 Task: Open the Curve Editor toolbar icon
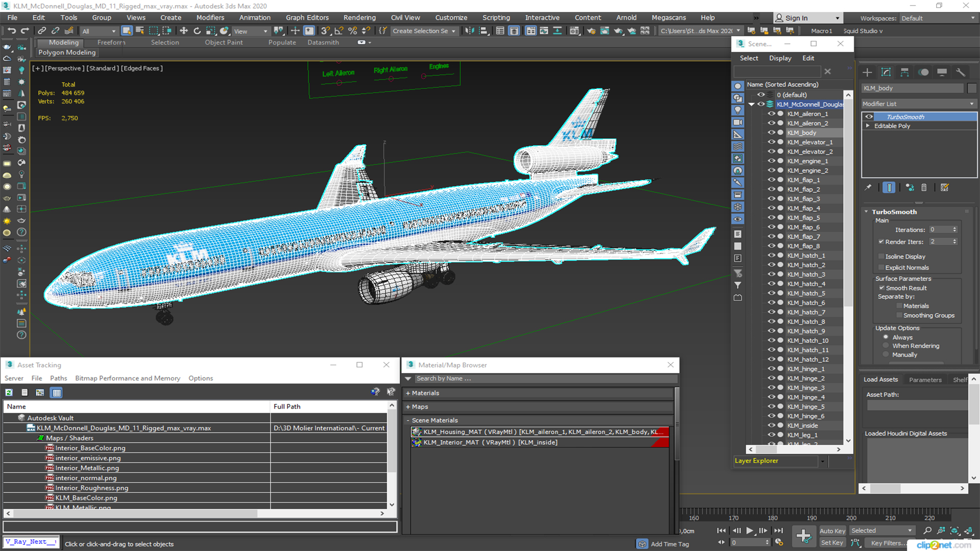click(x=544, y=31)
